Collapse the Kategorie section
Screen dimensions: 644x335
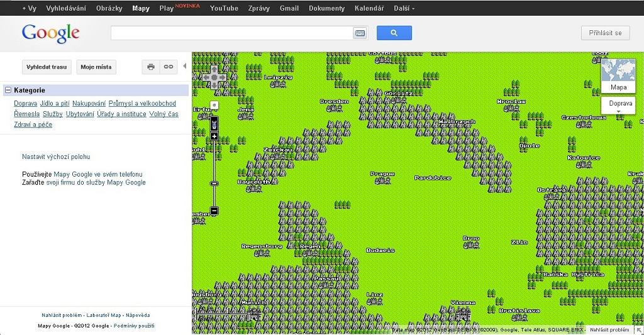[8, 91]
